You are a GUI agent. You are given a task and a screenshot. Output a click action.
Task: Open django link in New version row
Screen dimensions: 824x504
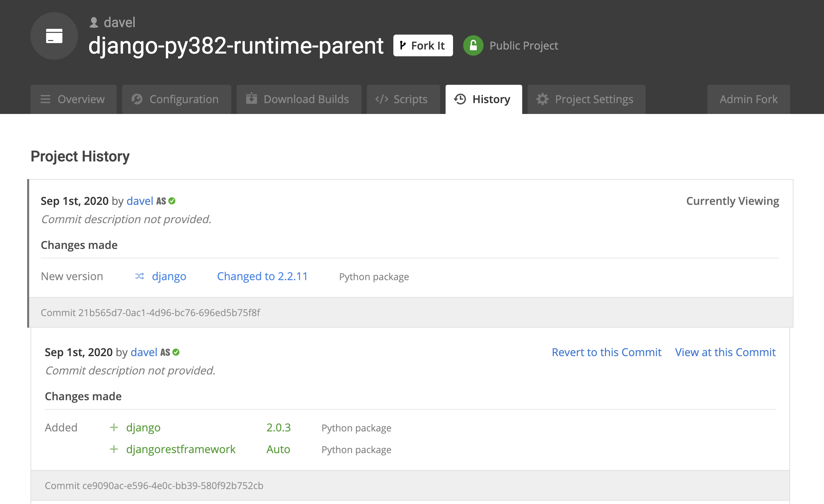point(169,276)
